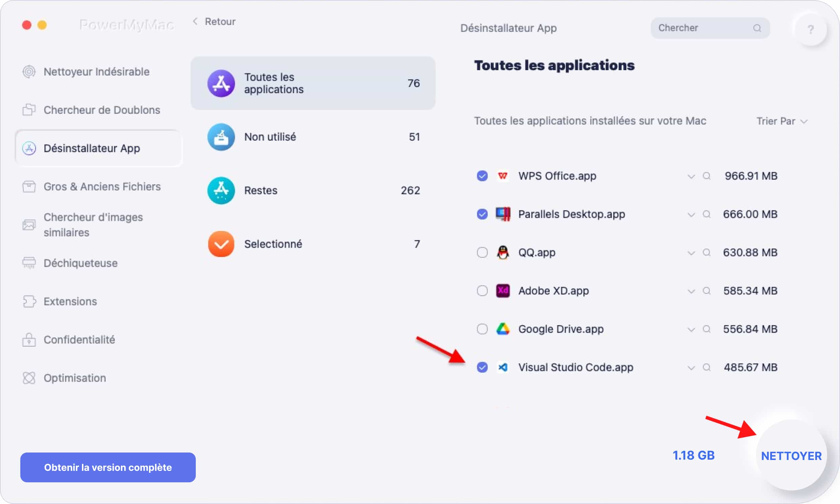The width and height of the screenshot is (840, 504).
Task: Click magnifier icon in WPS Office row
Action: click(x=707, y=176)
